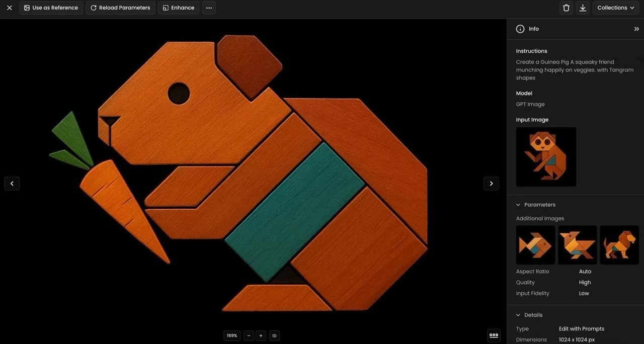
Task: Open the Collections dropdown
Action: [x=615, y=8]
